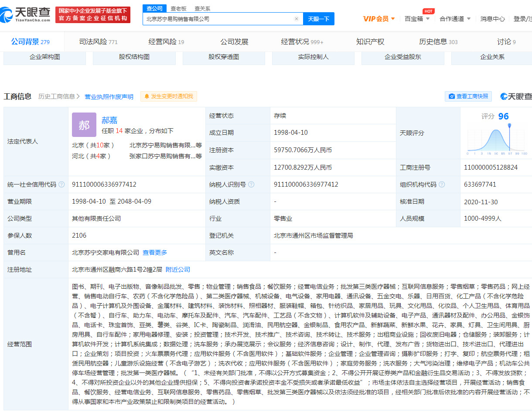532x413 pixels.
Task: Click the 河北（共4家）region entry
Action: (92, 156)
